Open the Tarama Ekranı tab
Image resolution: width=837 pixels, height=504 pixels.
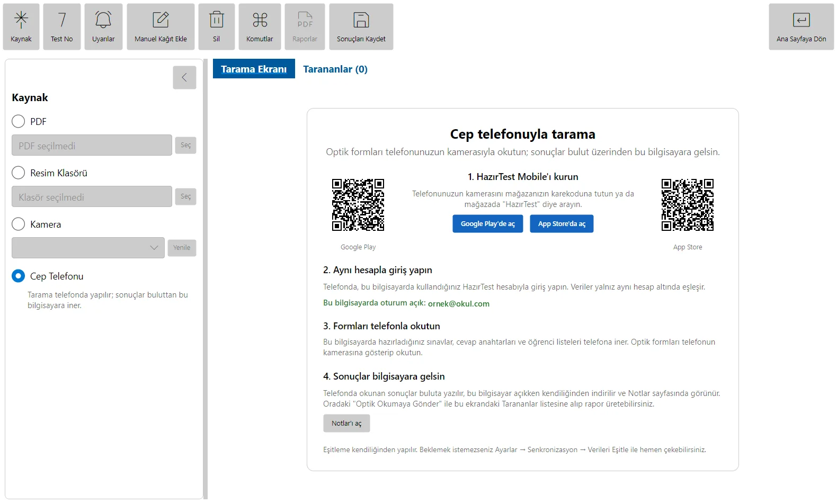pyautogui.click(x=254, y=69)
